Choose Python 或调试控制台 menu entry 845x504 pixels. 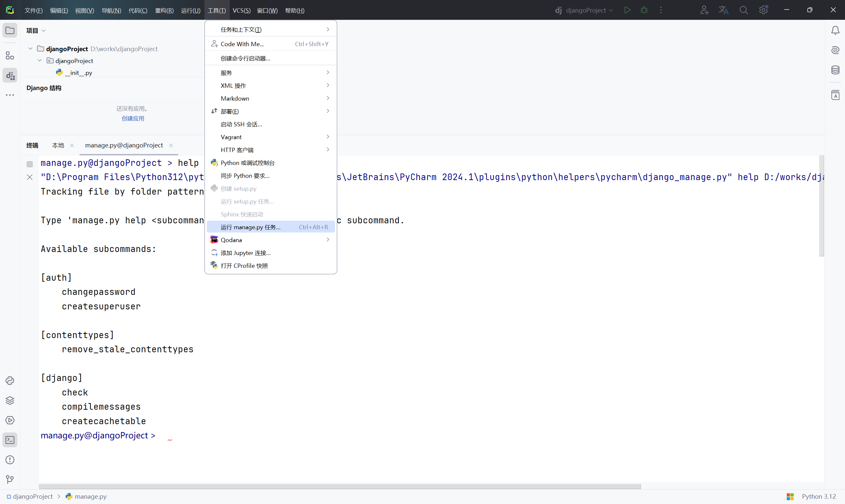pos(270,163)
